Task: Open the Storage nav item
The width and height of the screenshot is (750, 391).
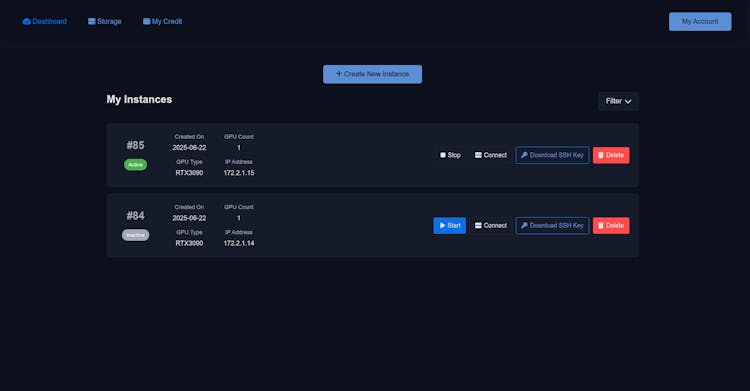Action: [104, 22]
